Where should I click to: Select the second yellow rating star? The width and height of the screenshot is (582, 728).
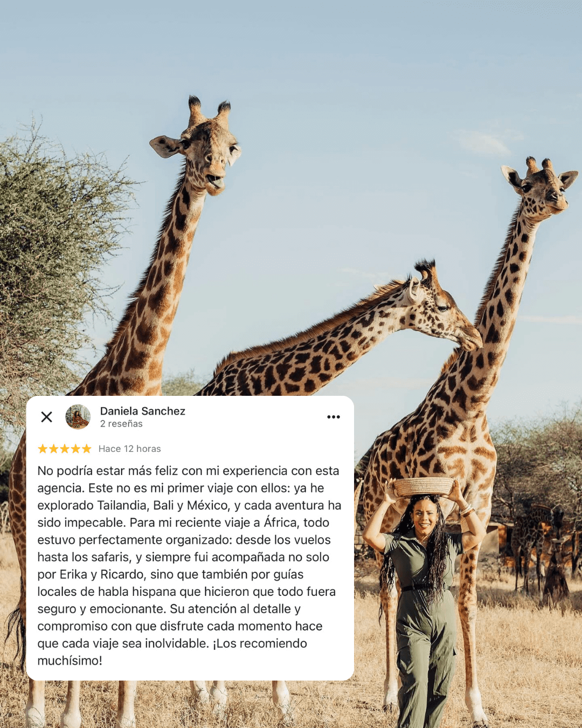tap(54, 449)
